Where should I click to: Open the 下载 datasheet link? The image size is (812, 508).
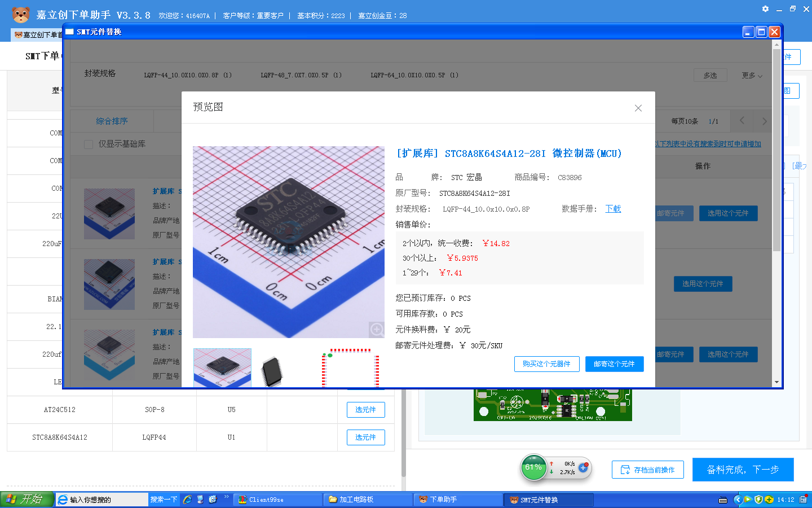pyautogui.click(x=613, y=209)
